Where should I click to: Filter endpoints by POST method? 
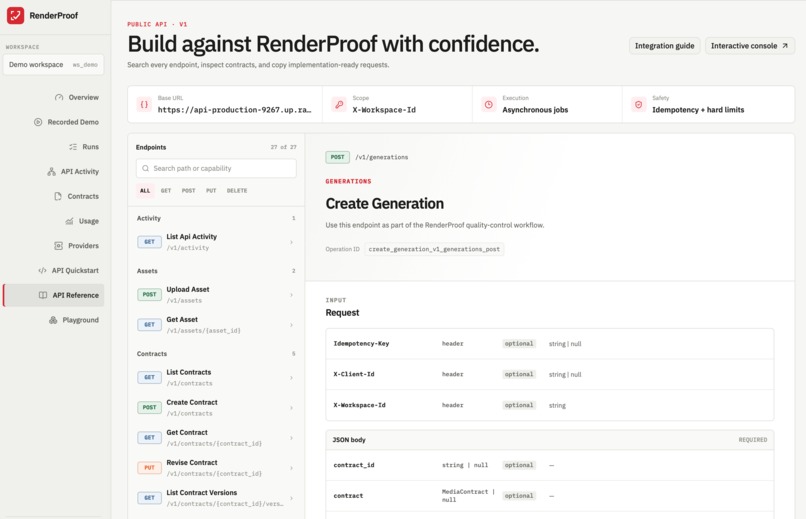(188, 191)
